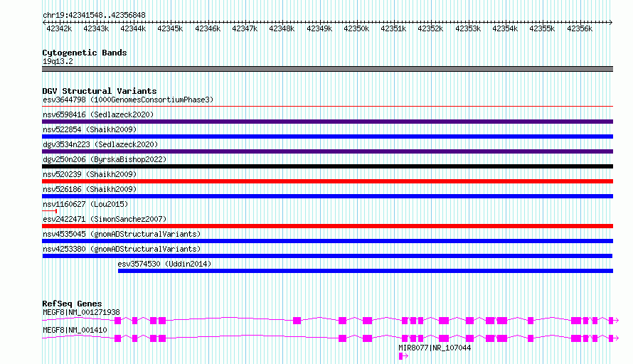Image resolution: width=633 pixels, height=364 pixels.
Task: Open the nsv522854 (Shaikh2009) label
Action: [90, 129]
